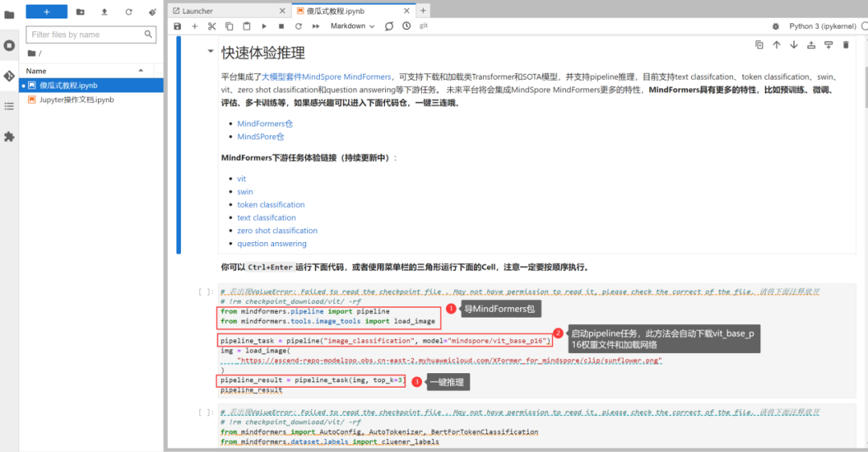This screenshot has width=868, height=452.
Task: Select 傻瓜式教程.ipynb in the file list
Action: tap(92, 85)
